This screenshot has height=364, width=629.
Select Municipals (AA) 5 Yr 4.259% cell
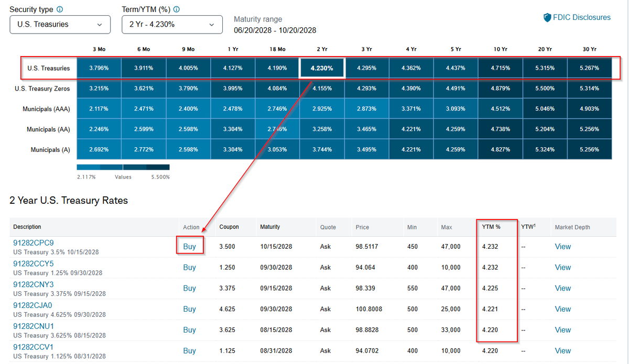pyautogui.click(x=456, y=129)
